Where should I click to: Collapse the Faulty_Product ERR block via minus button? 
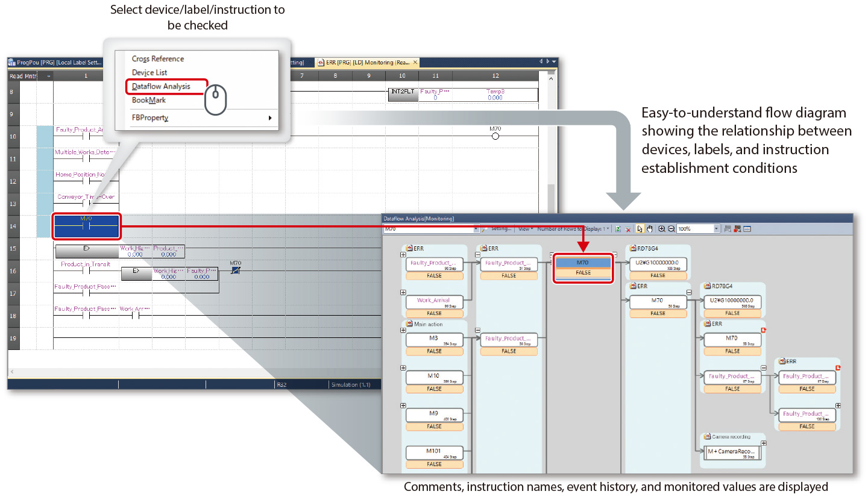point(477,255)
